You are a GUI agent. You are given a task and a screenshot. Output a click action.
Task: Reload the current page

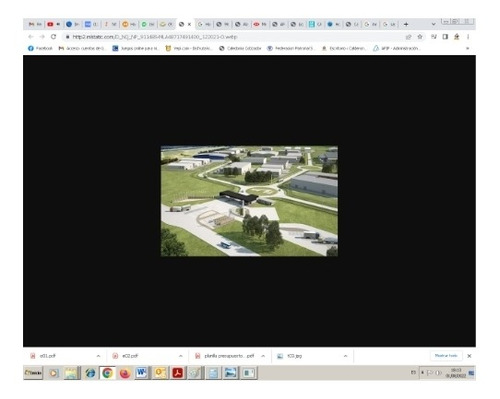(53, 37)
